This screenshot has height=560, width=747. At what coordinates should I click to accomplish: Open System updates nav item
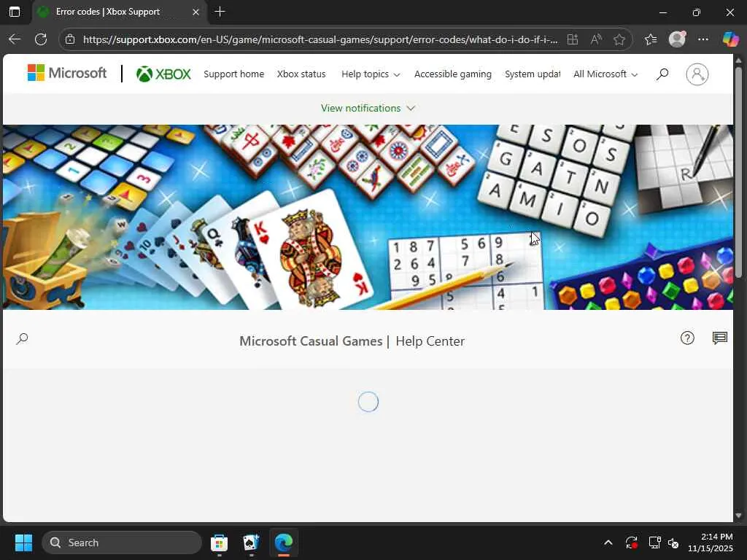pos(533,74)
